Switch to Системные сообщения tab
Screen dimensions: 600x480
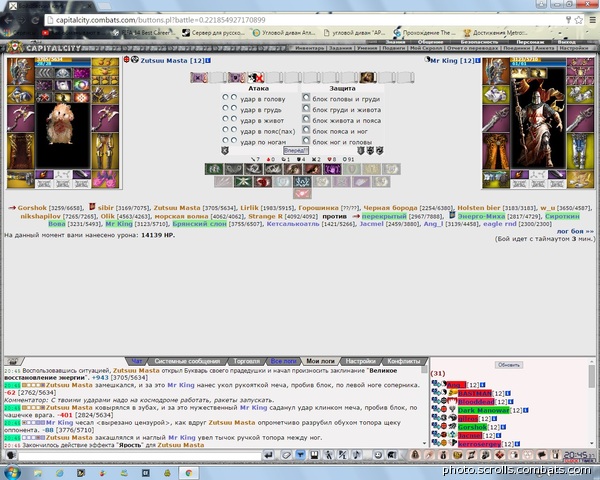(187, 361)
